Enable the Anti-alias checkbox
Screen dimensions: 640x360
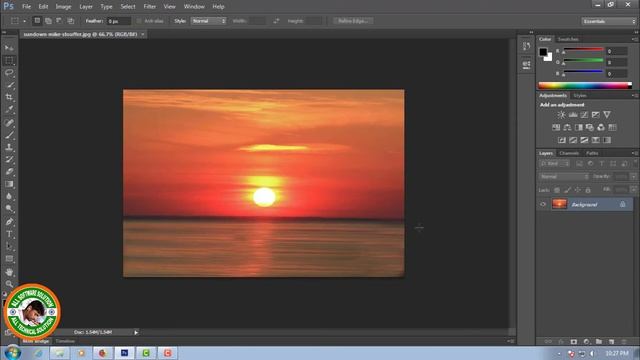pyautogui.click(x=139, y=21)
